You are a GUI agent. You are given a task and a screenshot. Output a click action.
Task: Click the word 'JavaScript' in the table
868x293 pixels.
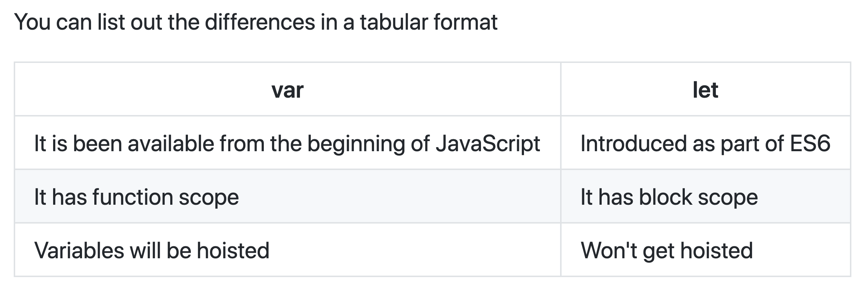tap(488, 144)
